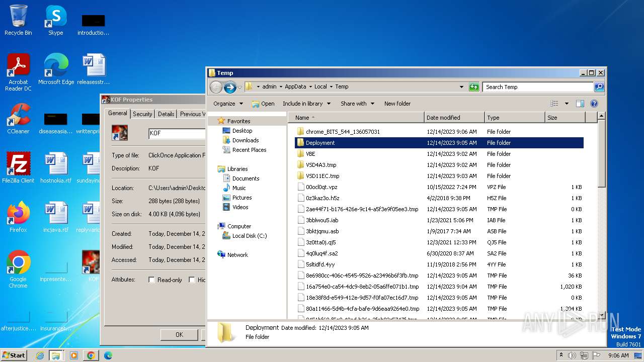Select the incjava.rtf desktop file
This screenshot has height=362, width=644.
point(56,217)
